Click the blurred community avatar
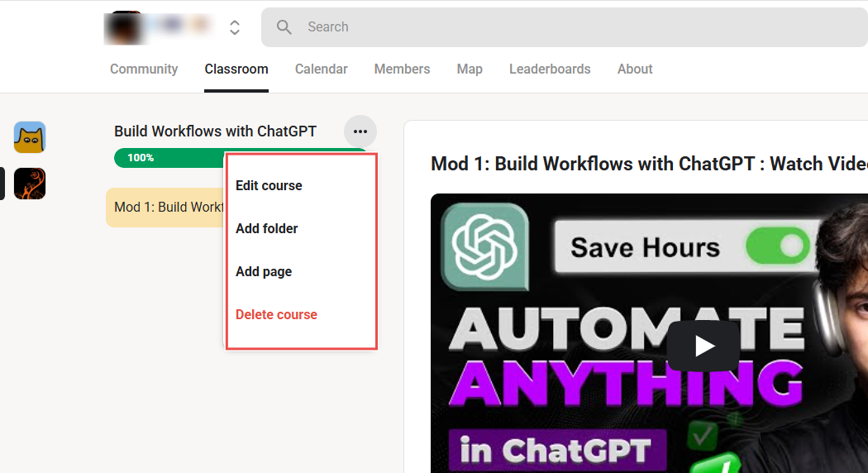 click(125, 27)
